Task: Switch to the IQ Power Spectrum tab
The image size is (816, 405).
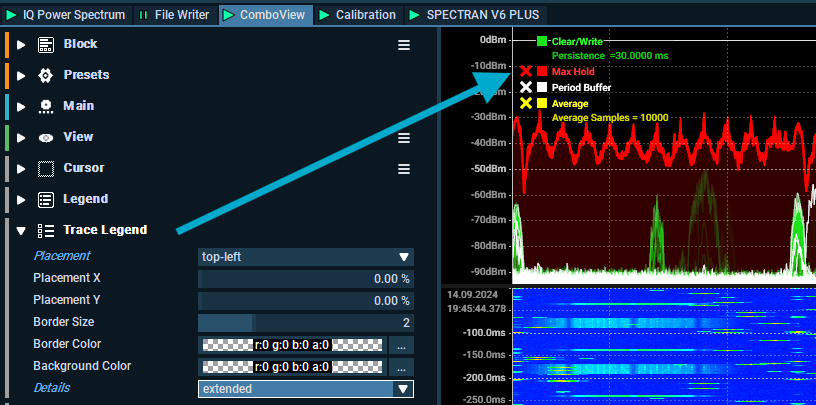Action: coord(65,15)
